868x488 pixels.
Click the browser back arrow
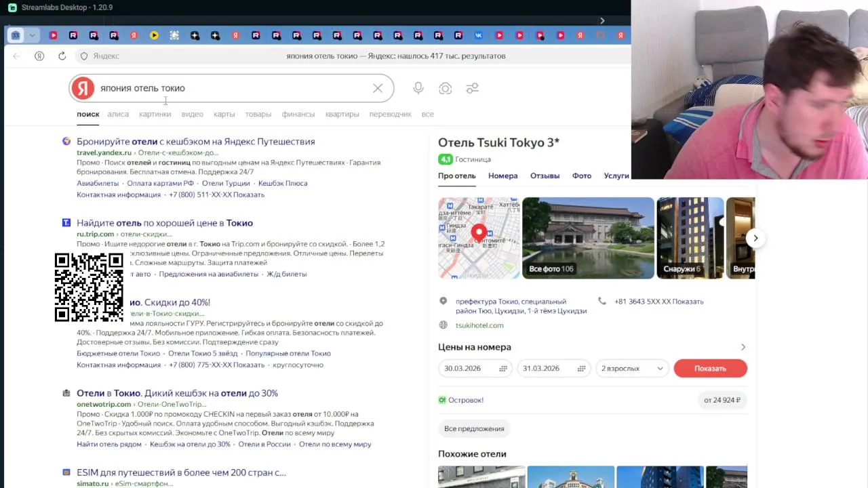point(17,56)
